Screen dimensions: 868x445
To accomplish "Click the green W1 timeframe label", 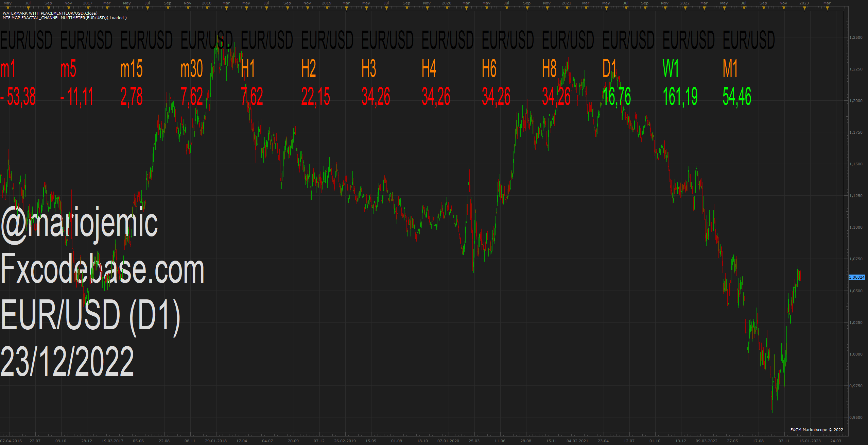I will [x=671, y=69].
